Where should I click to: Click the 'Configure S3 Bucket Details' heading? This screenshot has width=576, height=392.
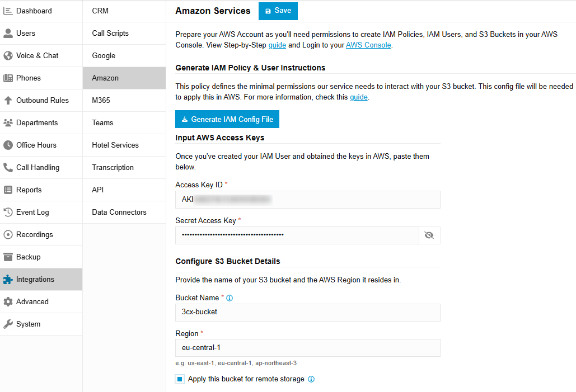[227, 261]
